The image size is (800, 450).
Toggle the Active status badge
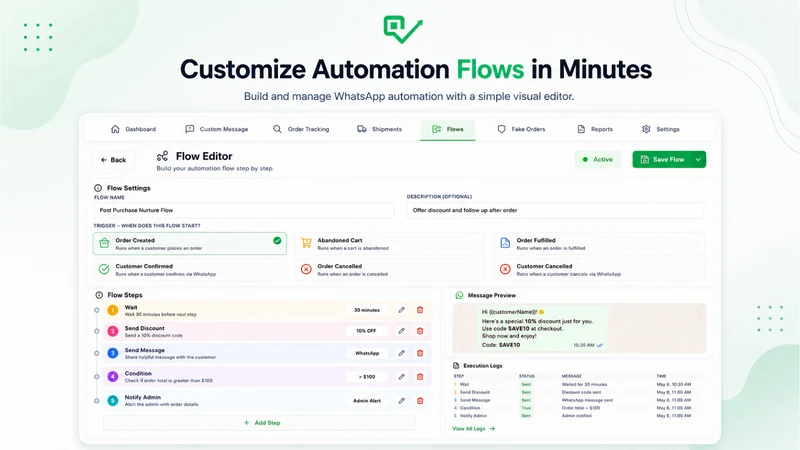(x=597, y=160)
